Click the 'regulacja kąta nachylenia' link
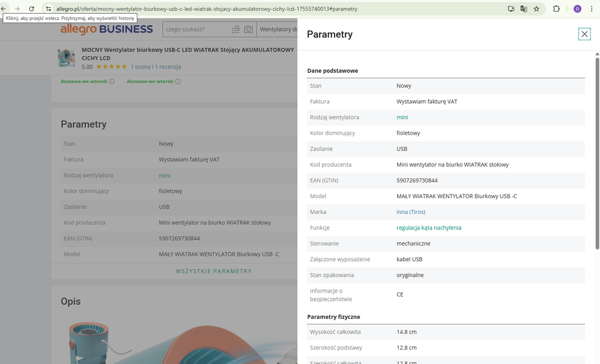Screen dimensions: 600x364 [429, 228]
